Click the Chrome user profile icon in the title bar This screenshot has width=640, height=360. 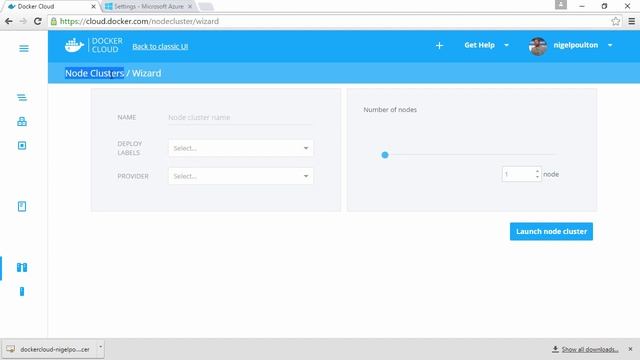tap(561, 5)
